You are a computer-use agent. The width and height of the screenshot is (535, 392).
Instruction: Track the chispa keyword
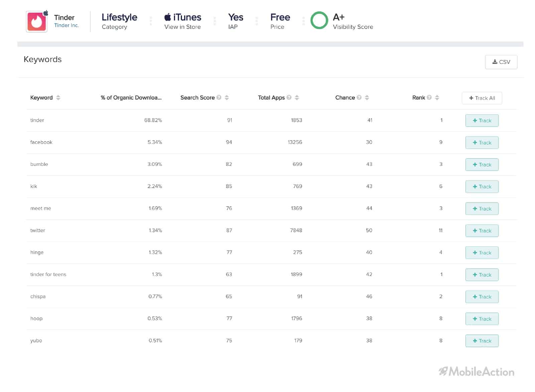coord(482,297)
